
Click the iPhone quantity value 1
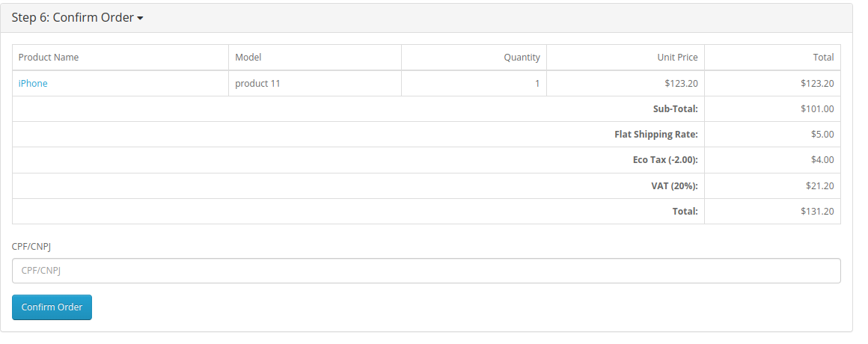pyautogui.click(x=537, y=84)
